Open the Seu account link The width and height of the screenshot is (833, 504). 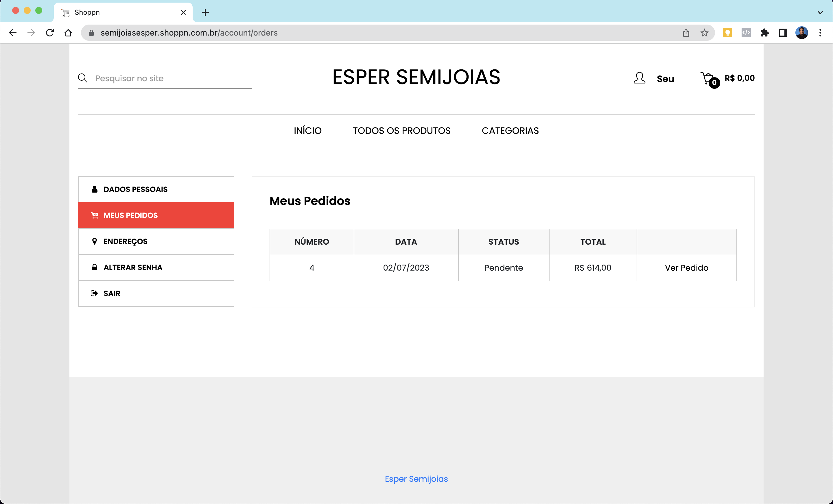665,79
